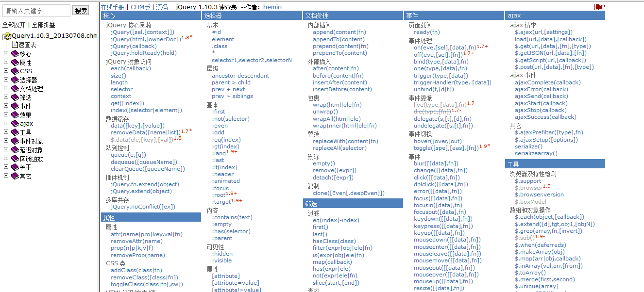Open $.ajax(url,[settings]) entry
This screenshot has width=644, height=292.
tap(543, 32)
